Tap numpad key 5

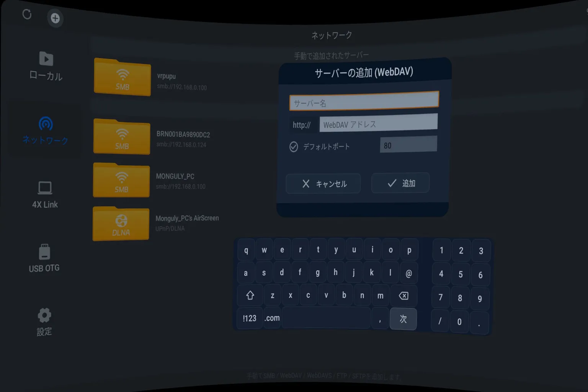pos(461,274)
